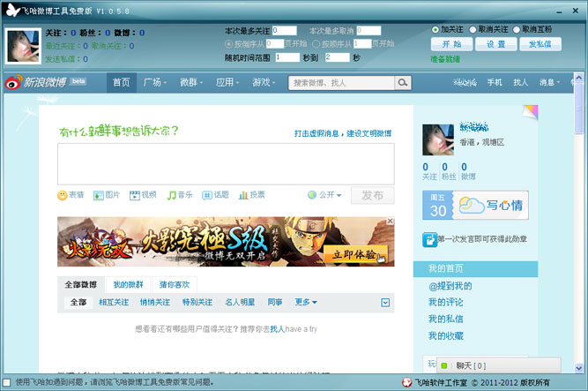Open 我的私信 in sidebar
The image size is (588, 391).
click(x=445, y=319)
